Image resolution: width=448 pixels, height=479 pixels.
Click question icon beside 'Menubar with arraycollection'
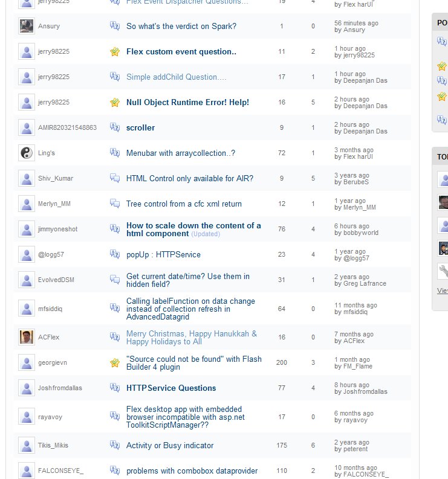coord(115,152)
